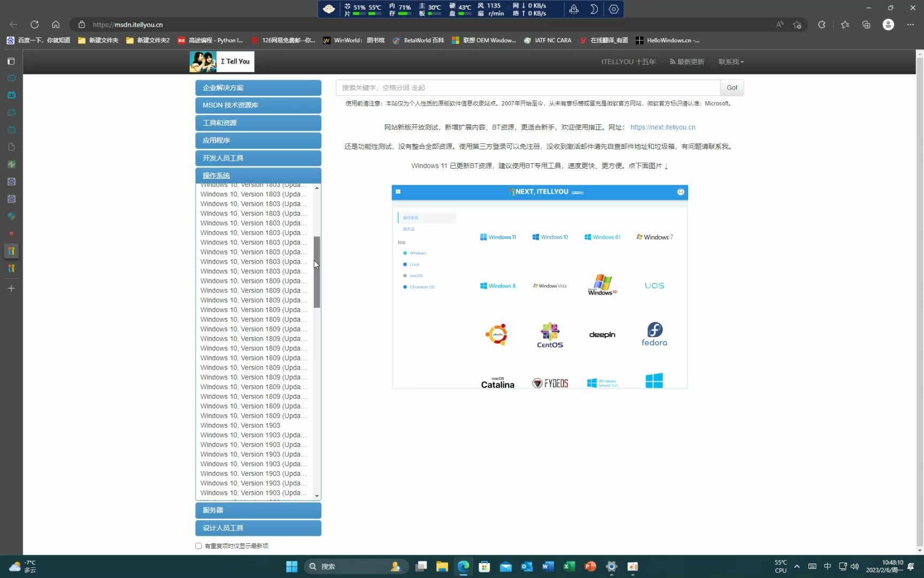Open the https://next.itellyou.cn link
924x578 pixels.
click(x=663, y=127)
